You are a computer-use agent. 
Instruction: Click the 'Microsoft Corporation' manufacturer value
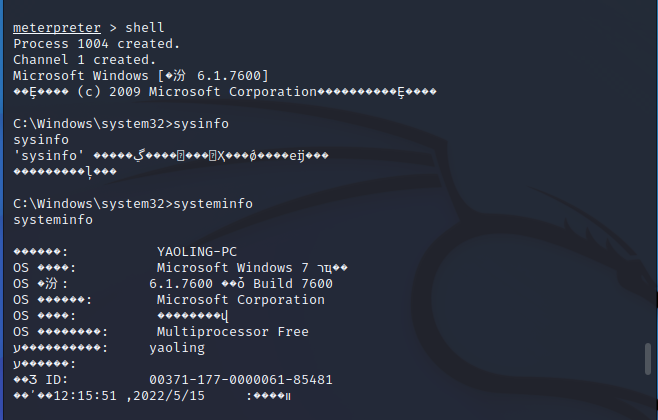coord(240,300)
